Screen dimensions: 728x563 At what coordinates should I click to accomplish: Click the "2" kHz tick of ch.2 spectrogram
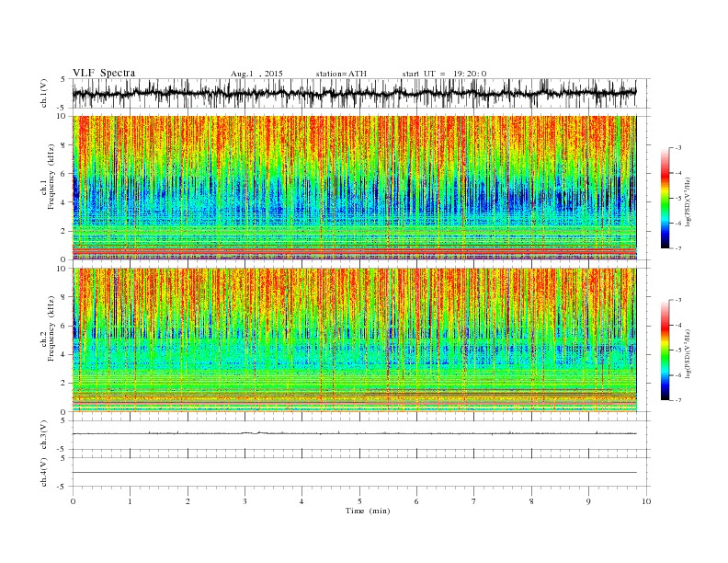coord(64,384)
